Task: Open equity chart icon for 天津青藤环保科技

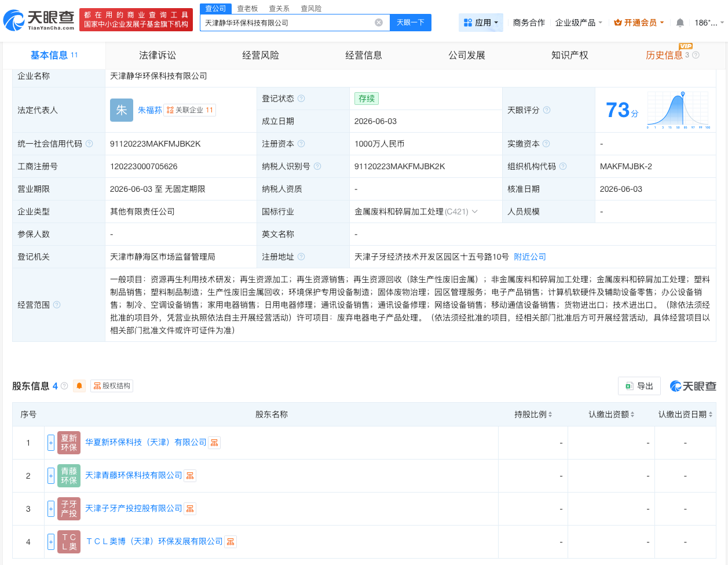Action: pos(190,476)
